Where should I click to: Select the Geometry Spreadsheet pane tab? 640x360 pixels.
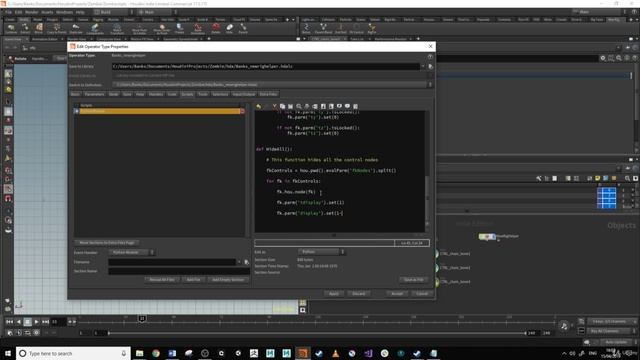point(181,39)
